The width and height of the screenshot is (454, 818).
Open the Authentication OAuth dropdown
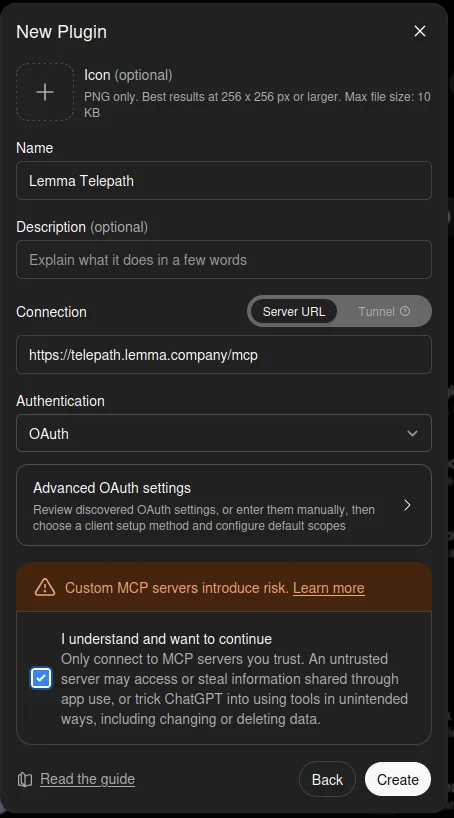click(224, 433)
